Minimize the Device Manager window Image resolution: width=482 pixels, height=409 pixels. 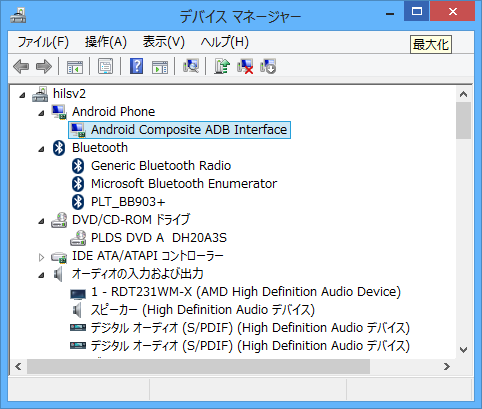pyautogui.click(x=390, y=13)
